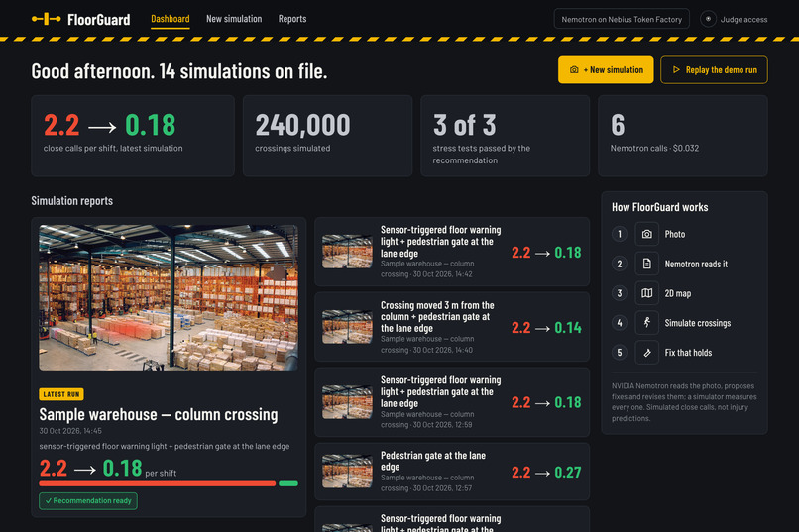Image resolution: width=799 pixels, height=532 pixels.
Task: Click the 2.2 → 0.27 result value
Action: coord(546,472)
